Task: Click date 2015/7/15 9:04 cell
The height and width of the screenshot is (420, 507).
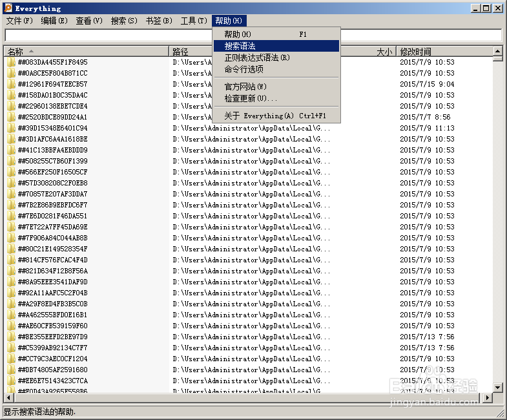Action: [x=427, y=84]
